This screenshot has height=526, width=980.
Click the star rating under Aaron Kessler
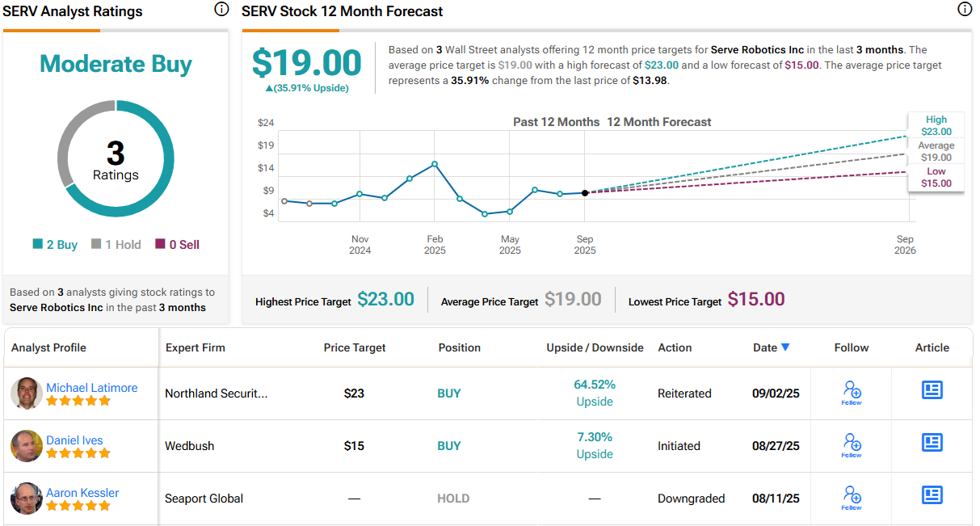click(x=78, y=507)
